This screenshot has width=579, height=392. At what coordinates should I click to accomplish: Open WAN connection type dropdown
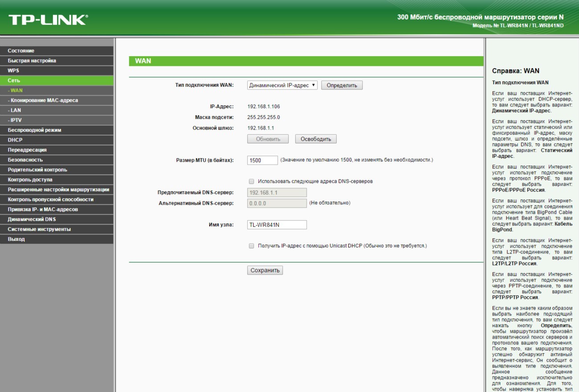pyautogui.click(x=282, y=85)
